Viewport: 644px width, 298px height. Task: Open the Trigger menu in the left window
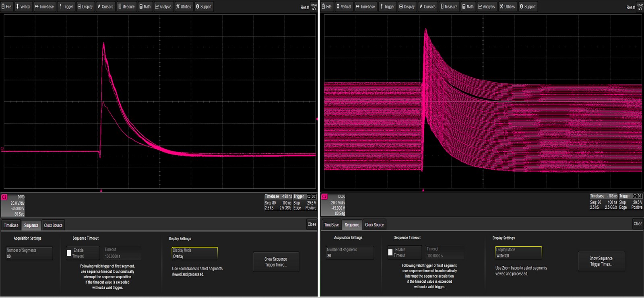click(66, 6)
